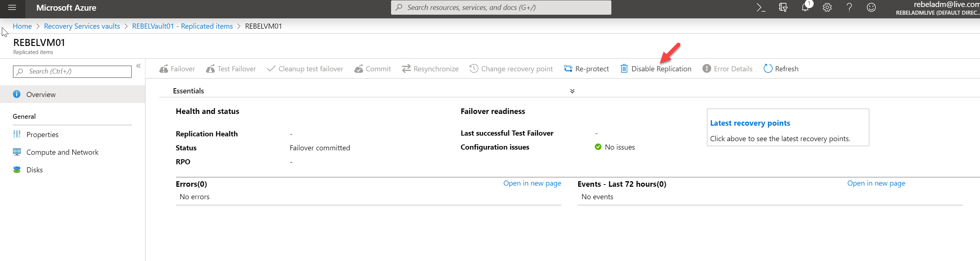
Task: Click the Refresh circular arrow icon
Action: click(768, 69)
